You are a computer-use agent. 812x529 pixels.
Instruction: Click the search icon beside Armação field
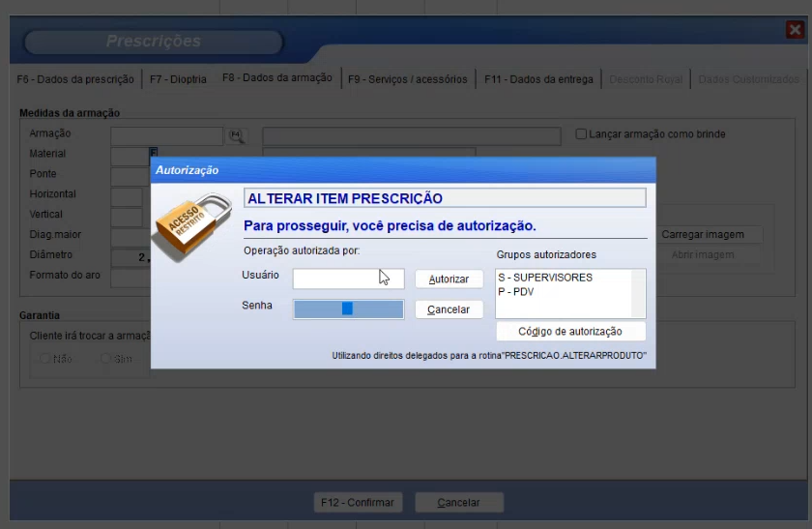click(237, 135)
